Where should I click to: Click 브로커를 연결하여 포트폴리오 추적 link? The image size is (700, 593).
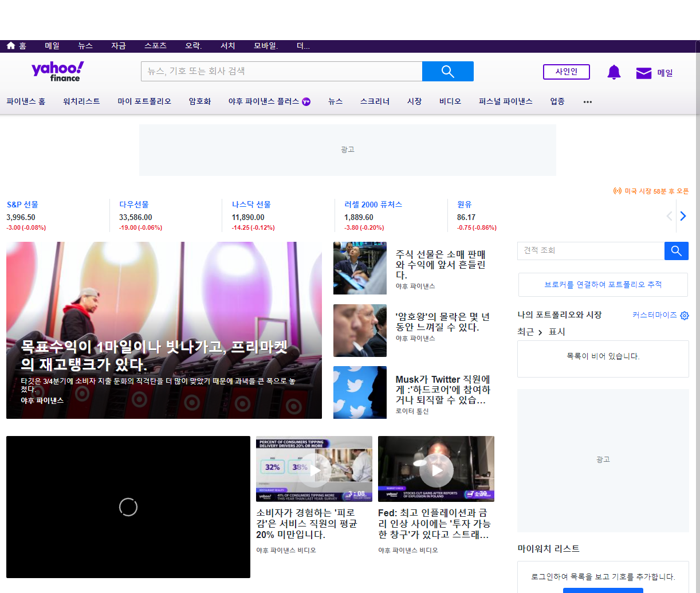(x=603, y=285)
